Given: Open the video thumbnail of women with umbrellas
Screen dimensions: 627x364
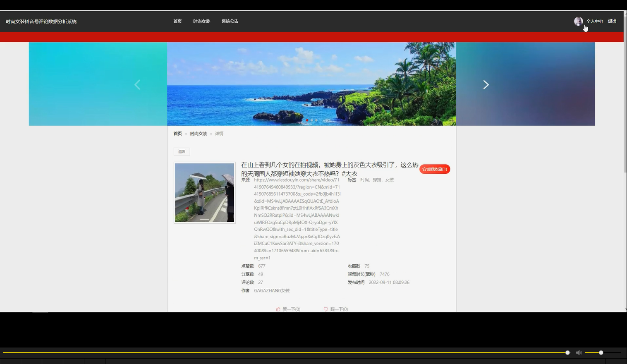Looking at the screenshot, I should click(204, 193).
